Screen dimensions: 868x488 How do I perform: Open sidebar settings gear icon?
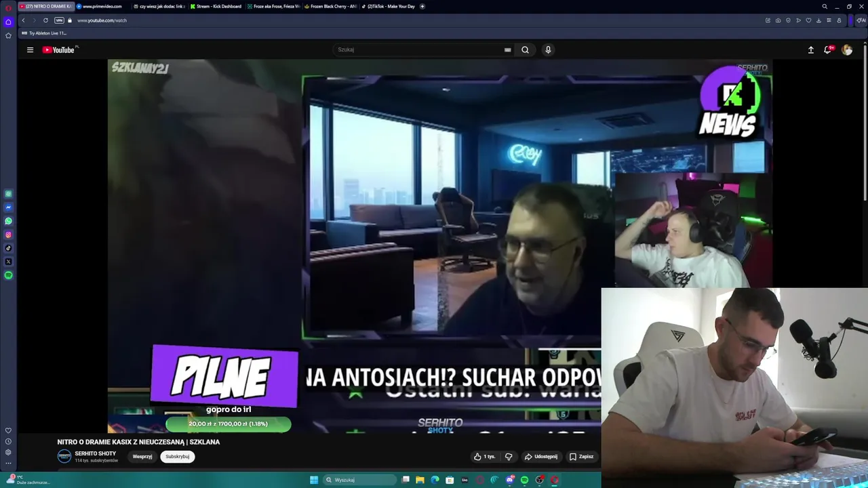tap(8, 452)
